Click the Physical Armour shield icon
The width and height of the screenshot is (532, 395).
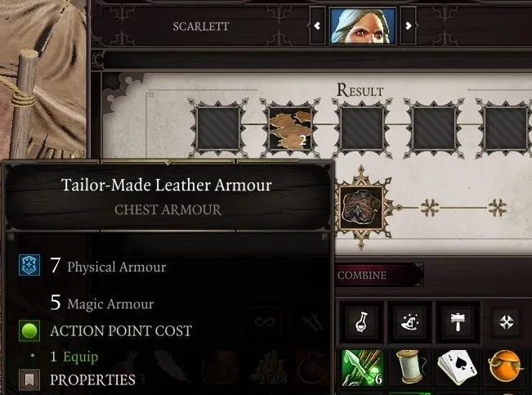tap(29, 265)
